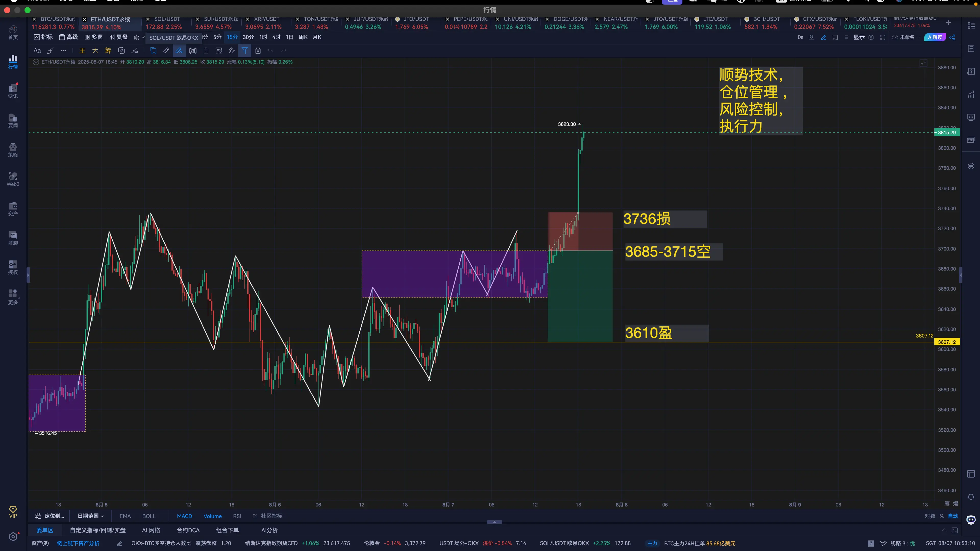
Task: Toggle the % percentage scale
Action: (x=941, y=516)
